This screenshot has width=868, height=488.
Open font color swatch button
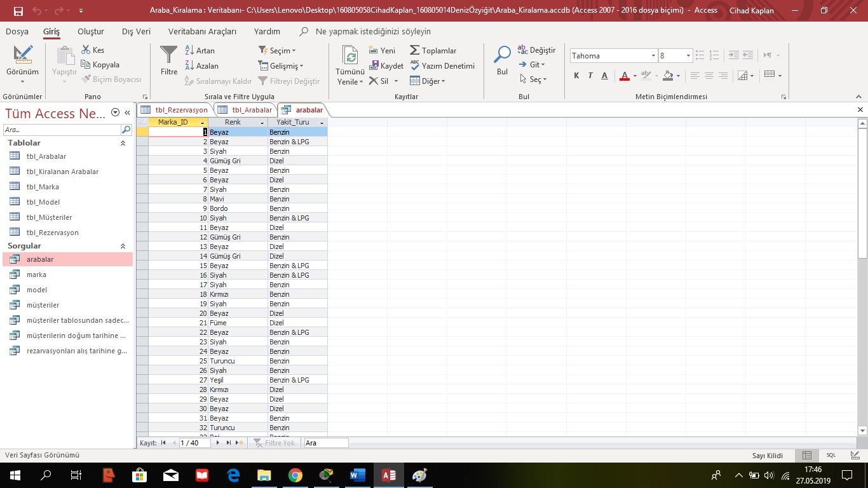(625, 76)
